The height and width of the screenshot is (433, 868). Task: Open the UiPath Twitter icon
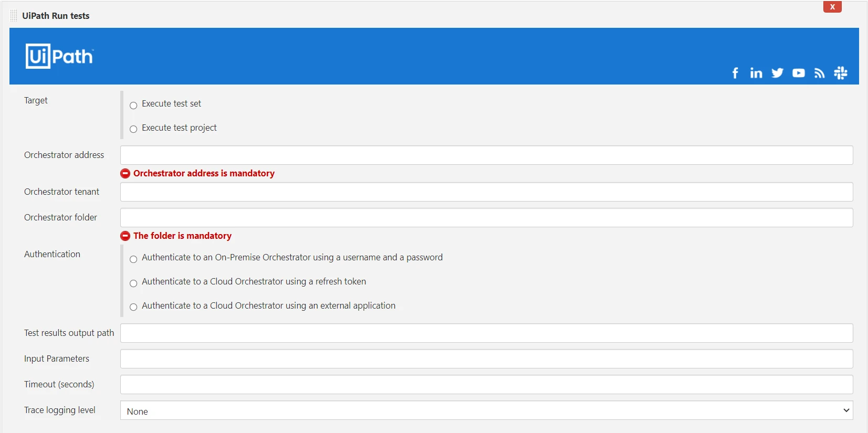(x=778, y=73)
